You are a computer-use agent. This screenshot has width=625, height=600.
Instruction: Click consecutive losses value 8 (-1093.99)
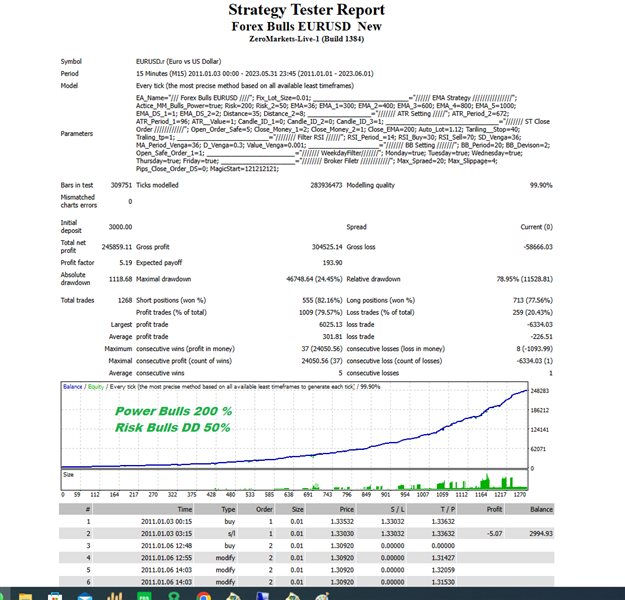(x=535, y=348)
